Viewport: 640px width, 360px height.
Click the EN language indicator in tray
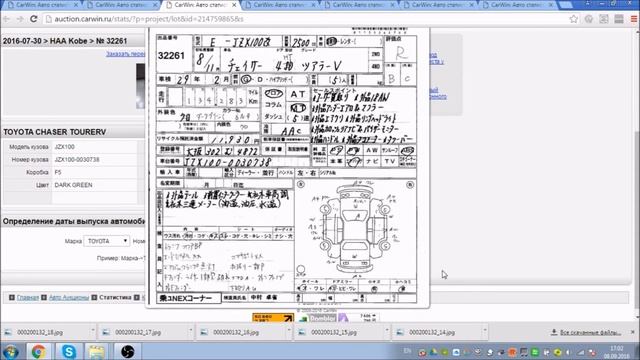(407, 350)
